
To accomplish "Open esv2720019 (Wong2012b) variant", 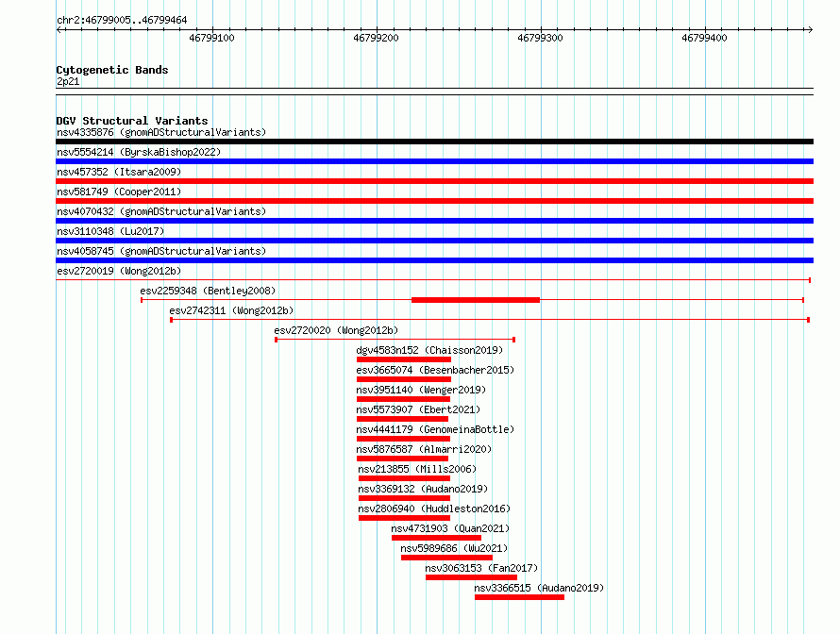I will coord(119,271).
